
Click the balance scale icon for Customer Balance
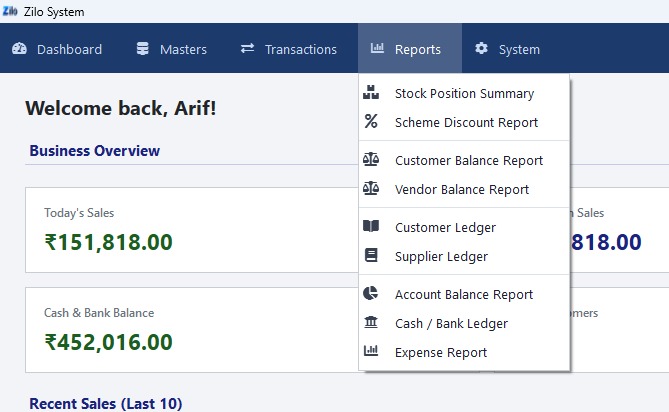371,160
